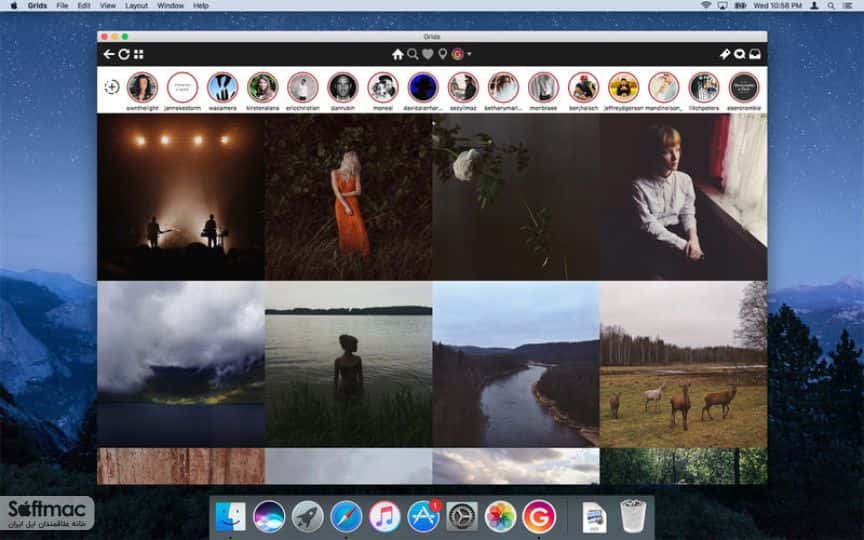
Task: Open the winding river landscape photo
Action: click(x=516, y=364)
